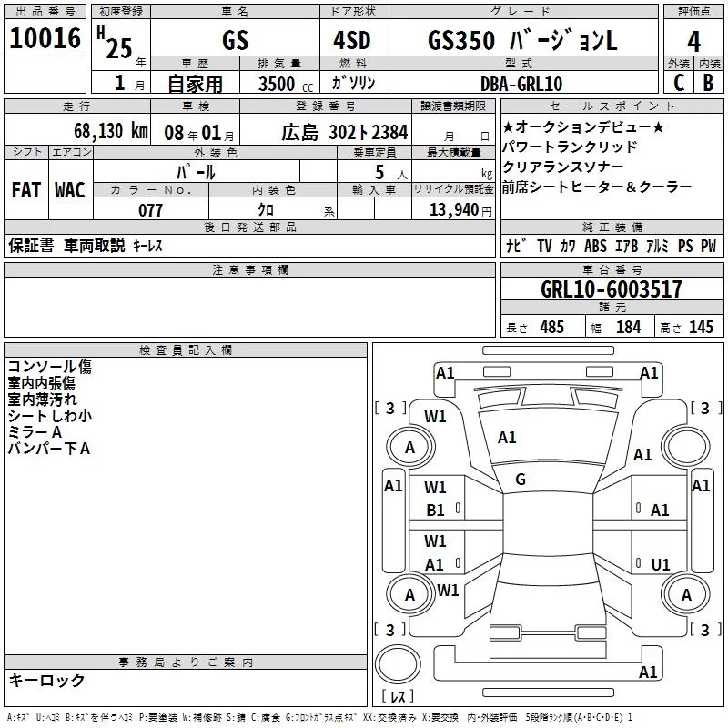
Task: Select the interior color クロ
Action: [266, 210]
